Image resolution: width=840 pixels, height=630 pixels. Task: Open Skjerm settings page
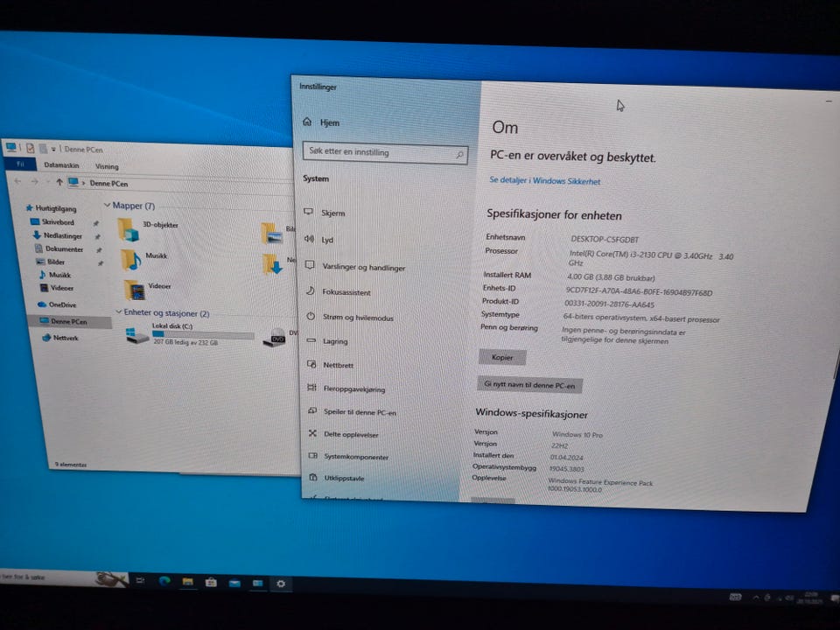pyautogui.click(x=325, y=212)
